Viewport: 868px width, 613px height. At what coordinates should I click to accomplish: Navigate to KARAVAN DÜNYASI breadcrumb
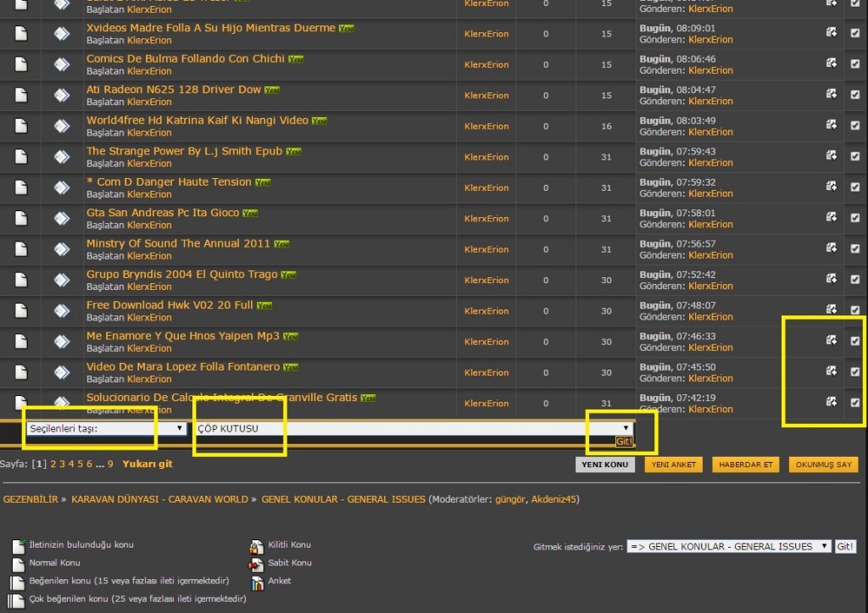[x=159, y=499]
